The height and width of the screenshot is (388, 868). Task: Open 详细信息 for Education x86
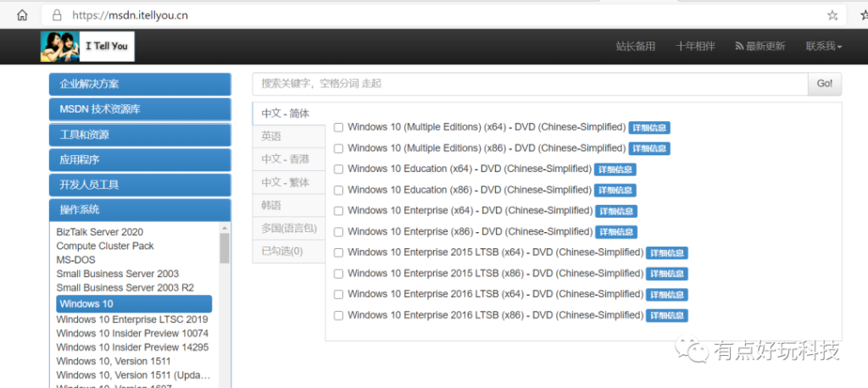(615, 191)
